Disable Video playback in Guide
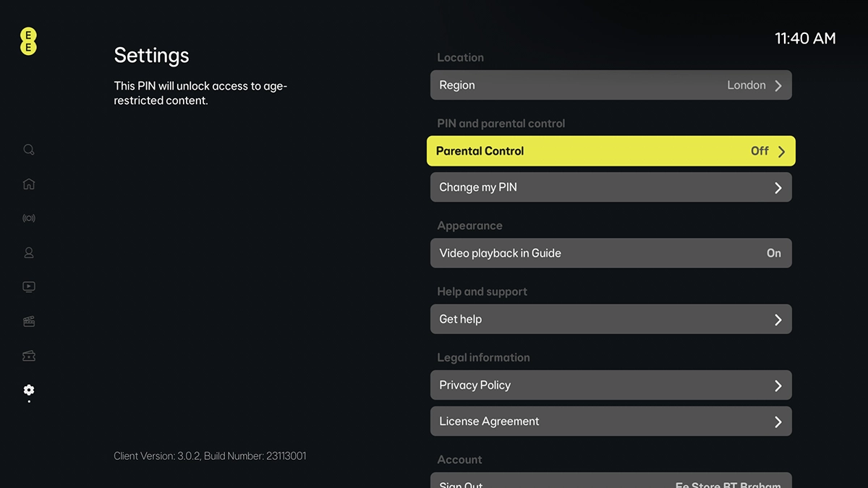The image size is (868, 488). (x=611, y=253)
